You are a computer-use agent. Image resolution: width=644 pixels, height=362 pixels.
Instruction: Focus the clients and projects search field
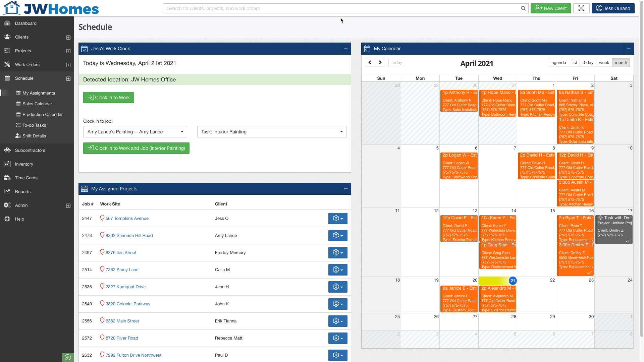[x=342, y=8]
